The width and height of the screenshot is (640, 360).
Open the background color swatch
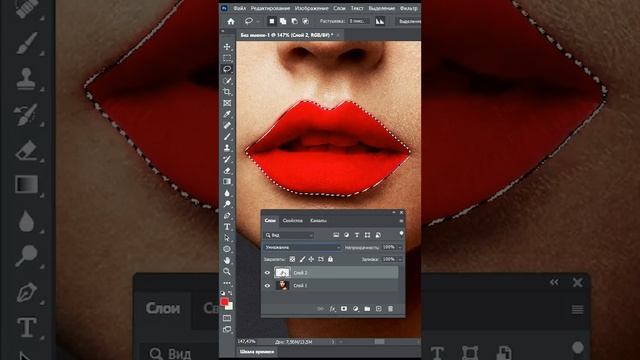(230, 306)
